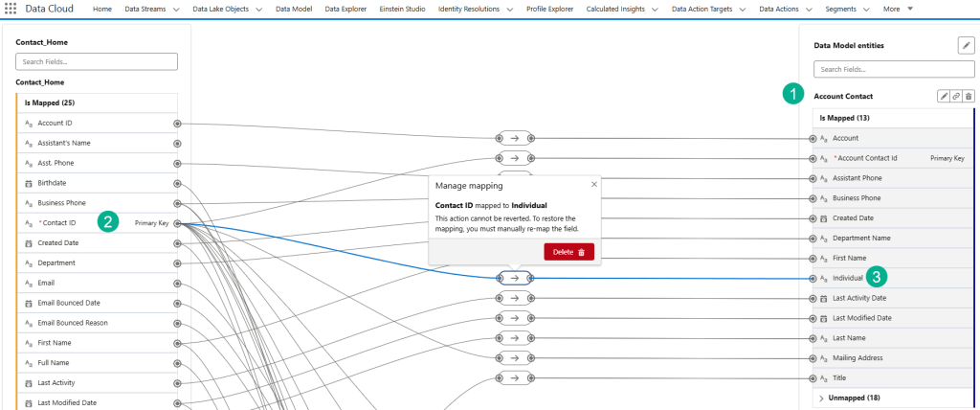This screenshot has height=410, width=980.
Task: Go to the Data Model tab
Action: 294,9
